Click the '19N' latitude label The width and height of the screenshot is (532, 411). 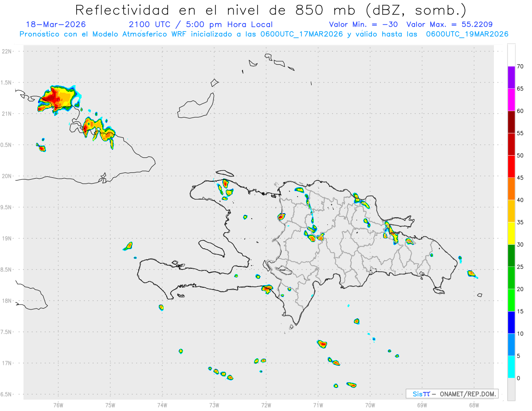tap(8, 239)
